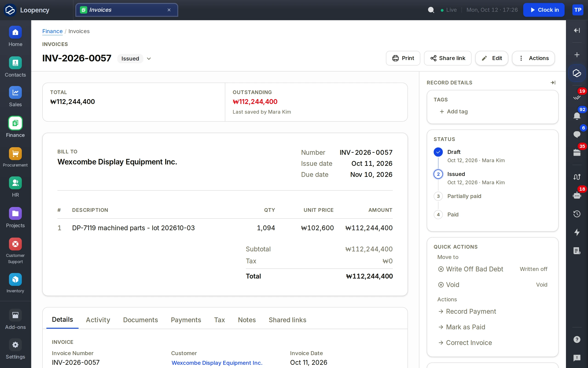The height and width of the screenshot is (368, 588).
Task: Click the plus icon in right rail
Action: [x=577, y=55]
